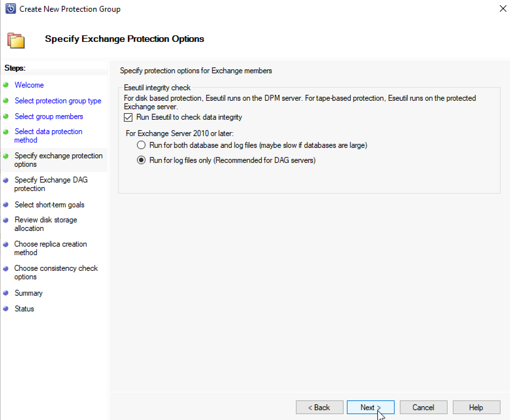
Task: Click the blue bullet beside Summary step
Action: click(x=6, y=293)
